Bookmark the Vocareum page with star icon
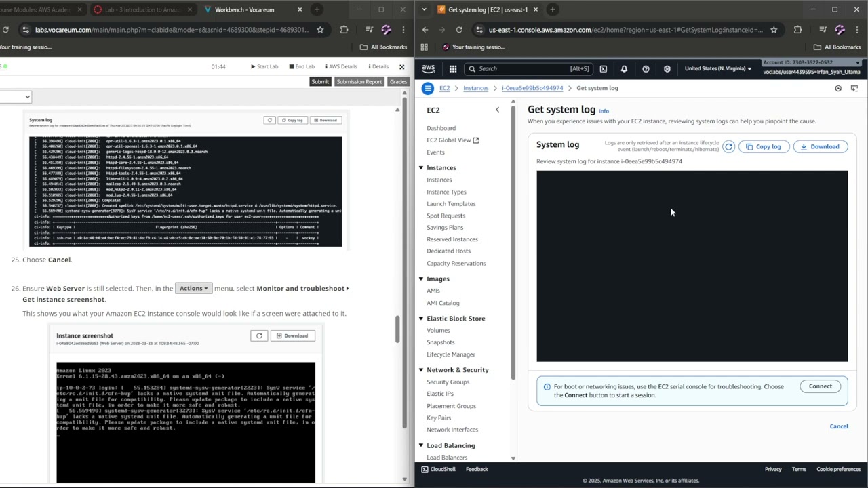 coord(320,30)
